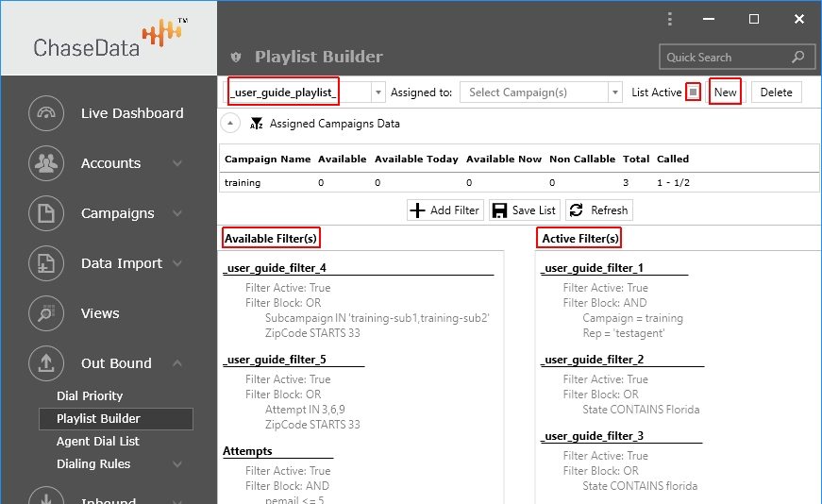Delete the current playlist
822x504 pixels.
[777, 92]
